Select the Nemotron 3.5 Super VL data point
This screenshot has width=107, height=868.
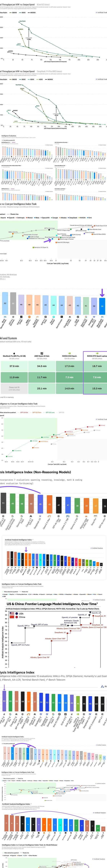33,247
